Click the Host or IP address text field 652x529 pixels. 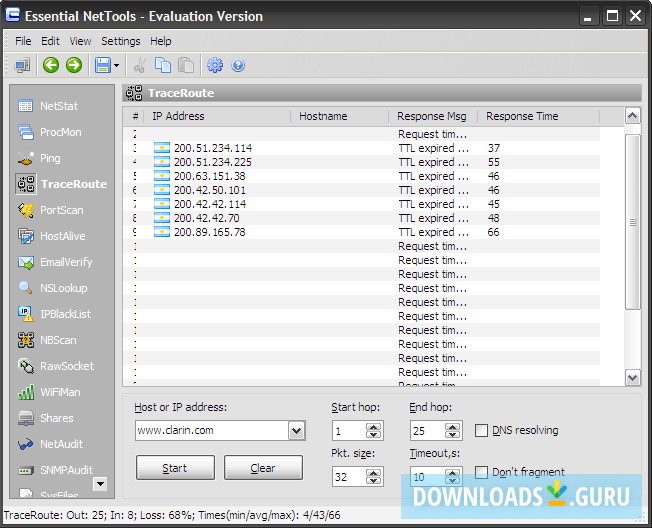pyautogui.click(x=212, y=430)
